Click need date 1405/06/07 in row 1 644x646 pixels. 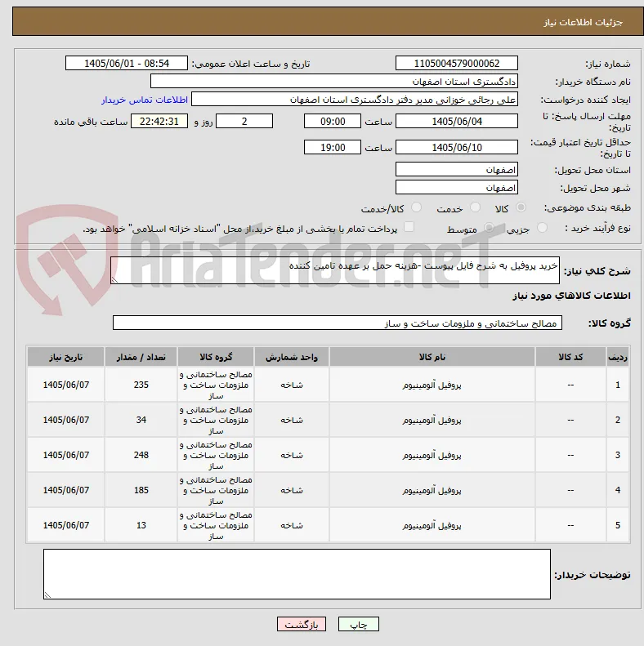pyautogui.click(x=66, y=385)
